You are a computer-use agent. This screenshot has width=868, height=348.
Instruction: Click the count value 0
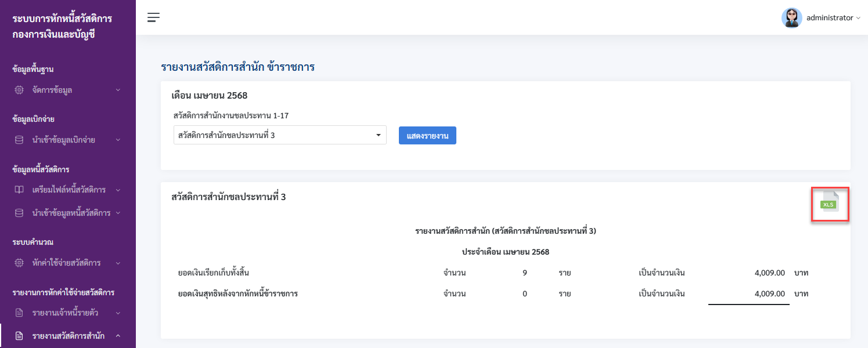(525, 293)
